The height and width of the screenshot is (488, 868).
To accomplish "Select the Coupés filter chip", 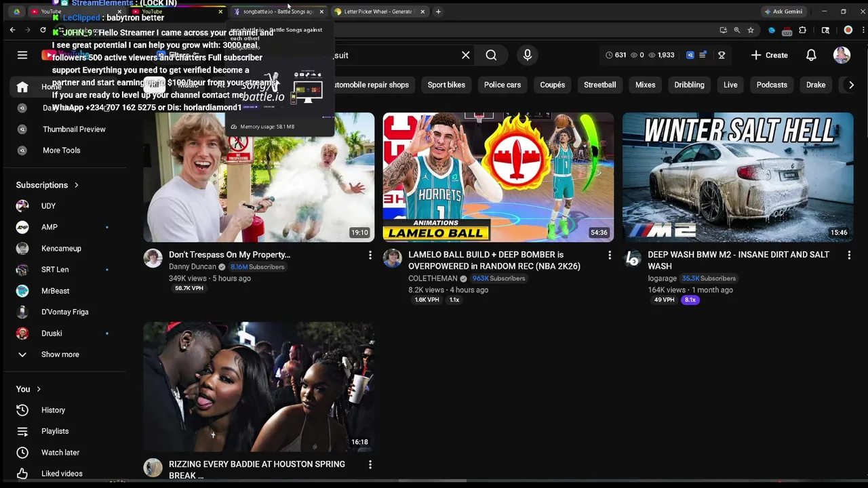I will [x=553, y=85].
